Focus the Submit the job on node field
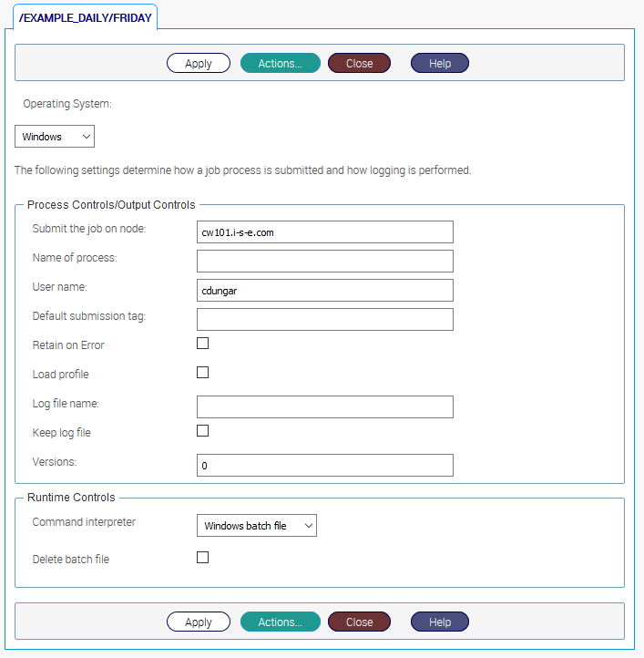Screen dimensions: 644x658 324,232
